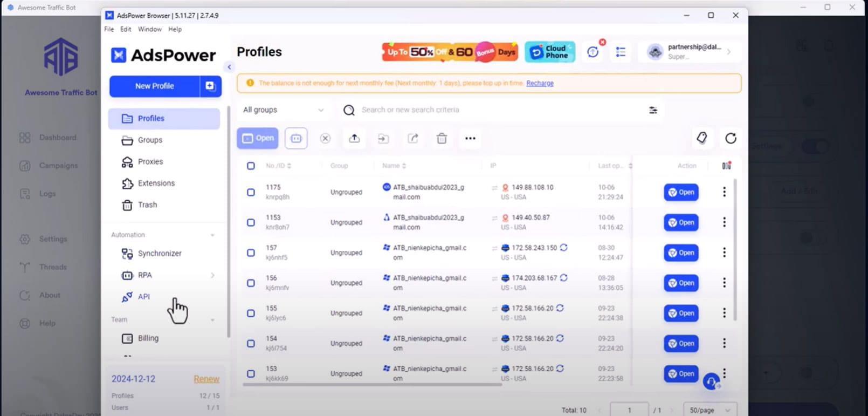Click the page number input box

tap(629, 410)
